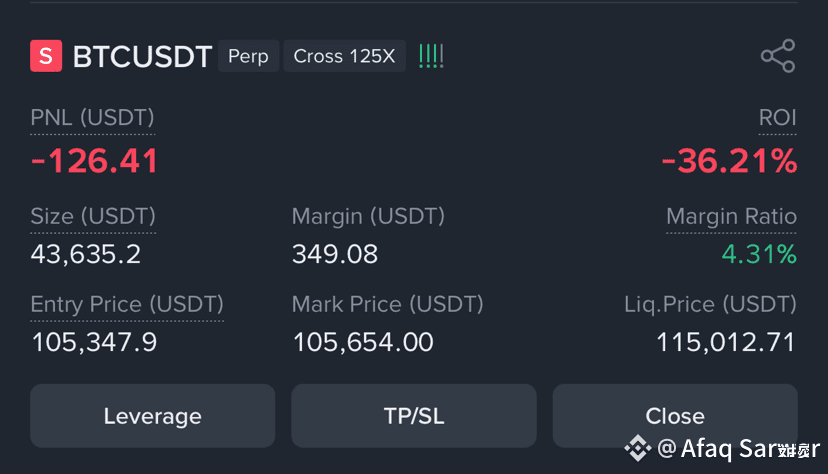Tap the Margin (USDT) value 349.08
Viewport: 828px width, 474px height.
click(x=335, y=254)
